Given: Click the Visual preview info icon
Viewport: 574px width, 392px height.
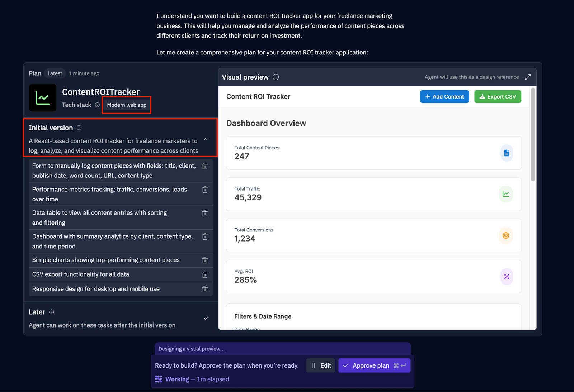Looking at the screenshot, I should tap(276, 77).
